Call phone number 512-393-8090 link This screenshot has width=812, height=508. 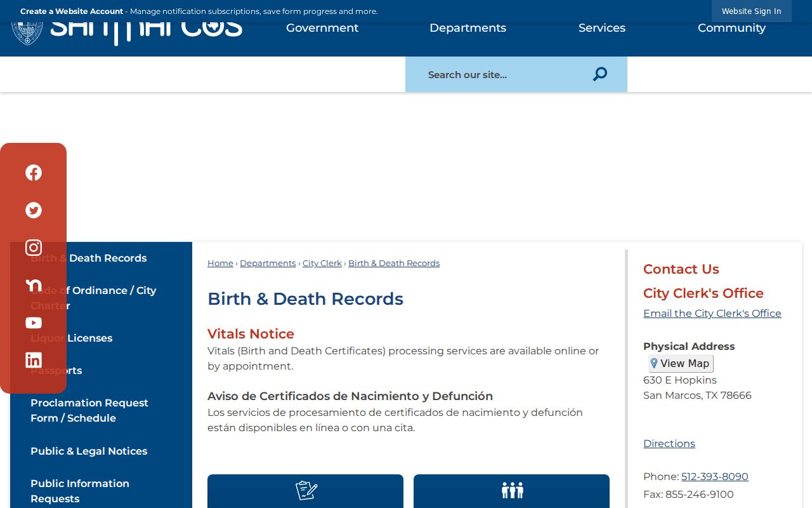(715, 476)
